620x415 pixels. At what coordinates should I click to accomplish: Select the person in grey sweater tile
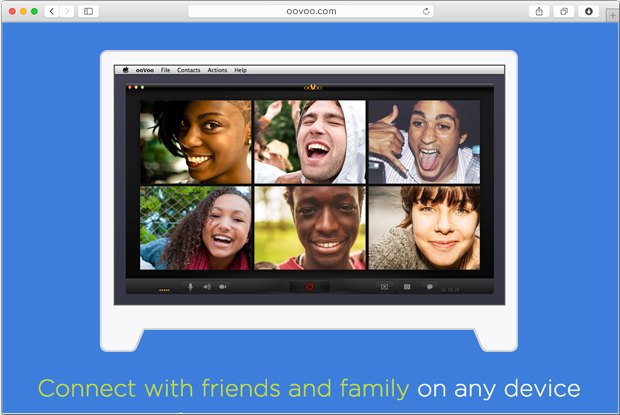coord(424,228)
